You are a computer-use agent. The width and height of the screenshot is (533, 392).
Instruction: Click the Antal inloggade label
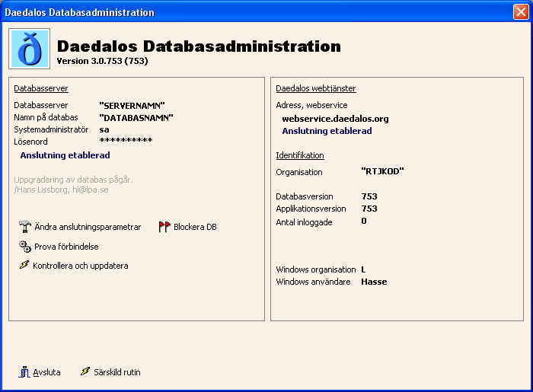(x=304, y=222)
